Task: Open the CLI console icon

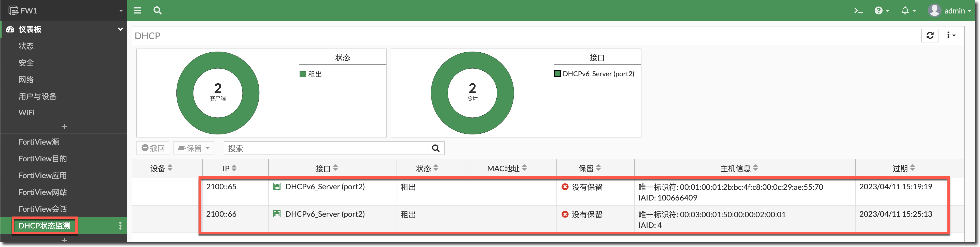Action: click(x=858, y=11)
